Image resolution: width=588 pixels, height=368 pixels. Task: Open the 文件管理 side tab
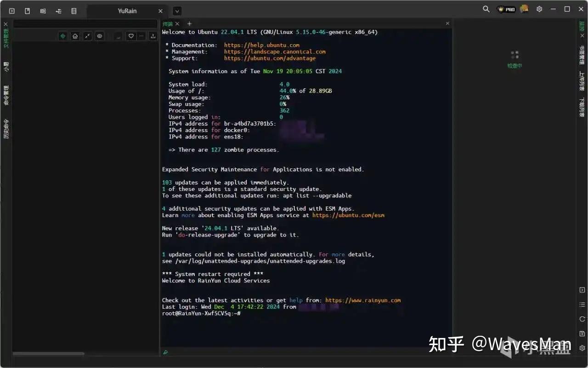pyautogui.click(x=6, y=38)
